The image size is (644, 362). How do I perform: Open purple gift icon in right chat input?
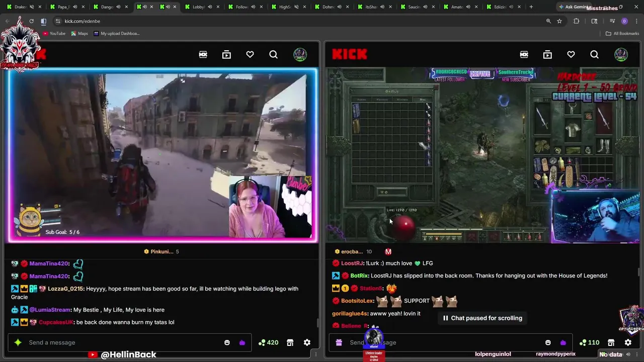tap(563, 342)
